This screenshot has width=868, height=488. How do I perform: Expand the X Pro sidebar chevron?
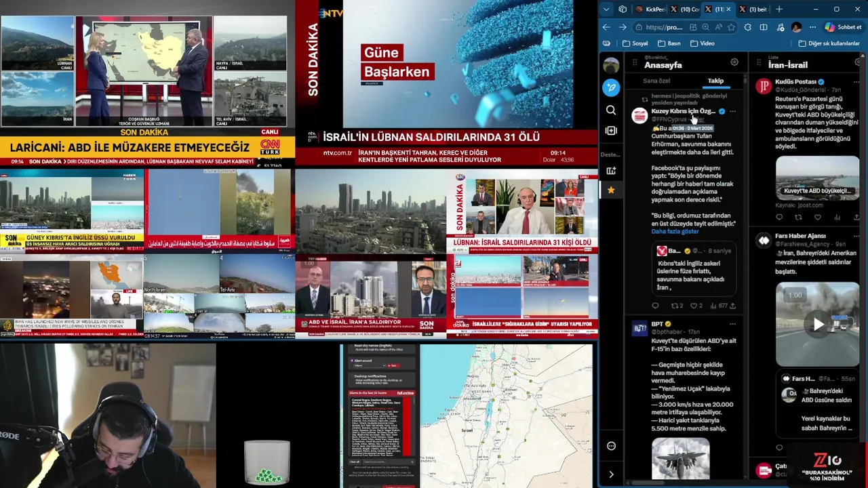pos(611,474)
